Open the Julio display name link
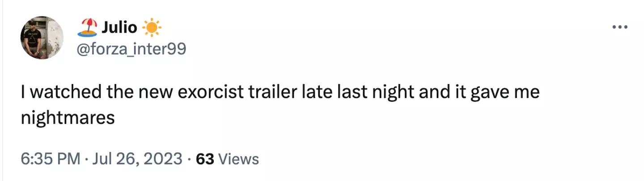The height and width of the screenshot is (181, 644). click(x=119, y=28)
